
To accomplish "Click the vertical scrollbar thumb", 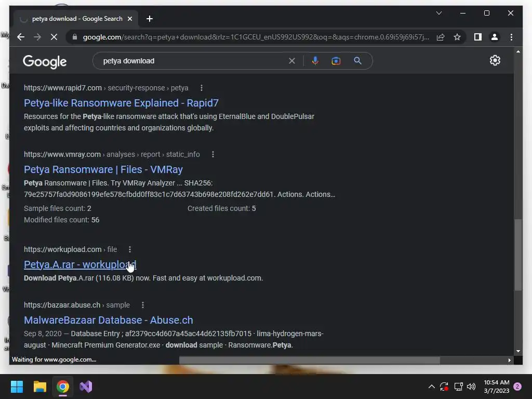I will (518, 255).
